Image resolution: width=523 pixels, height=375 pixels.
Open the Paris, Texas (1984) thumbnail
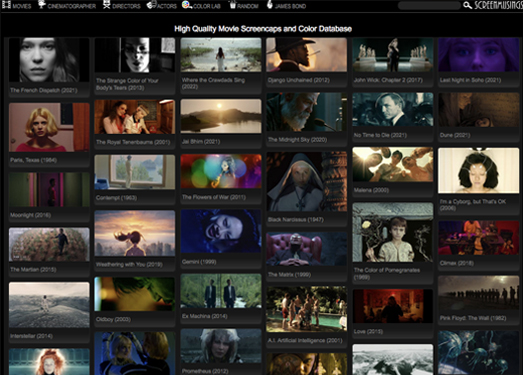coord(49,127)
